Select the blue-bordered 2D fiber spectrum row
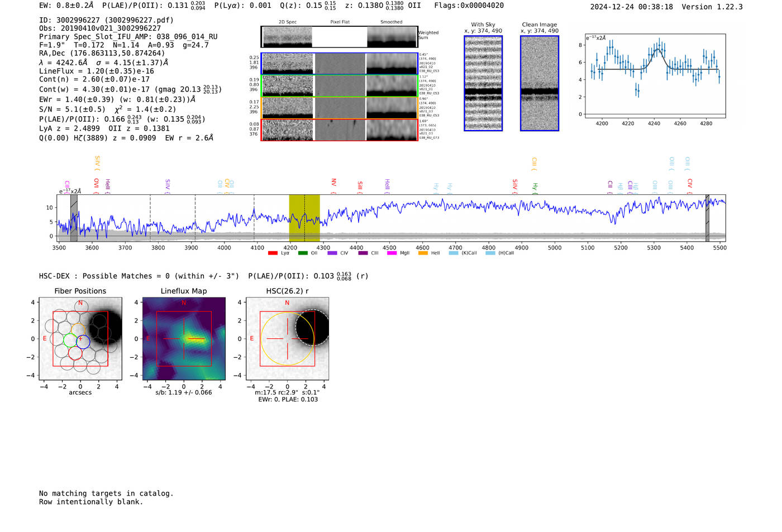This screenshot has height=532, width=782. point(340,64)
